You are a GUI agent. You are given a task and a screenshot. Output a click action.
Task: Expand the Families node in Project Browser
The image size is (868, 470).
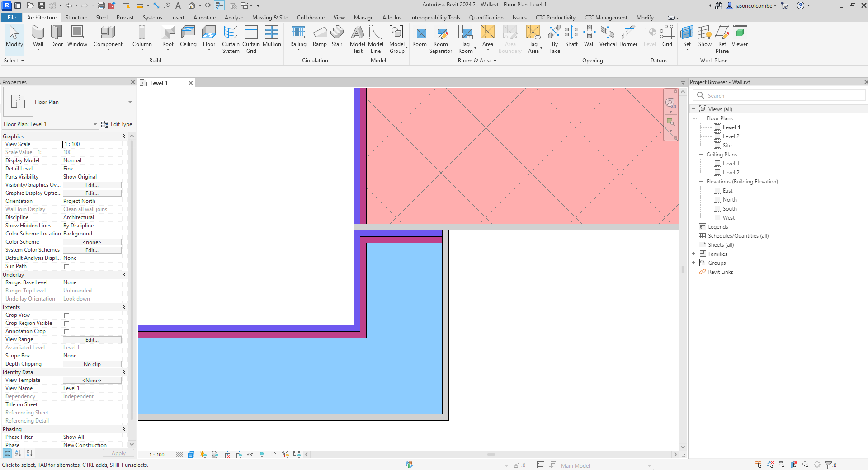(693, 254)
